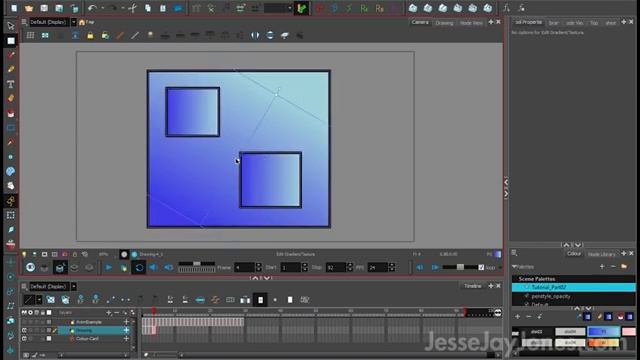Select the Text tool (T icon)
This screenshot has height=360, width=640.
pos(11,84)
